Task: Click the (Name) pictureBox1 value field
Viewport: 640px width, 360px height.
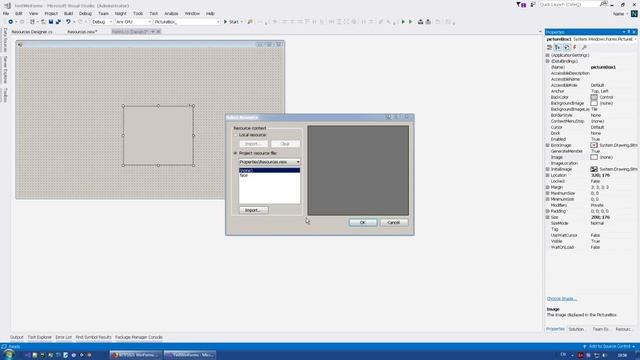Action: click(x=613, y=67)
